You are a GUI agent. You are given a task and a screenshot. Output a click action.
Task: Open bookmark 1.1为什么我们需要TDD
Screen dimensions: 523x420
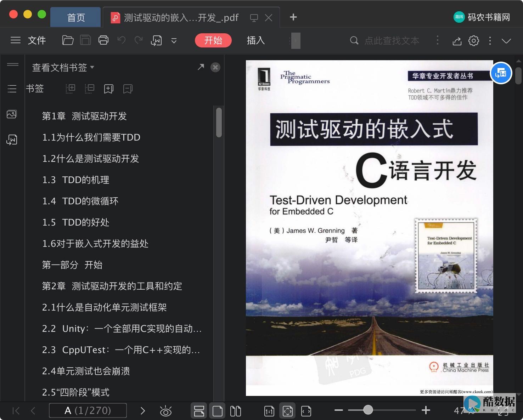[91, 137]
